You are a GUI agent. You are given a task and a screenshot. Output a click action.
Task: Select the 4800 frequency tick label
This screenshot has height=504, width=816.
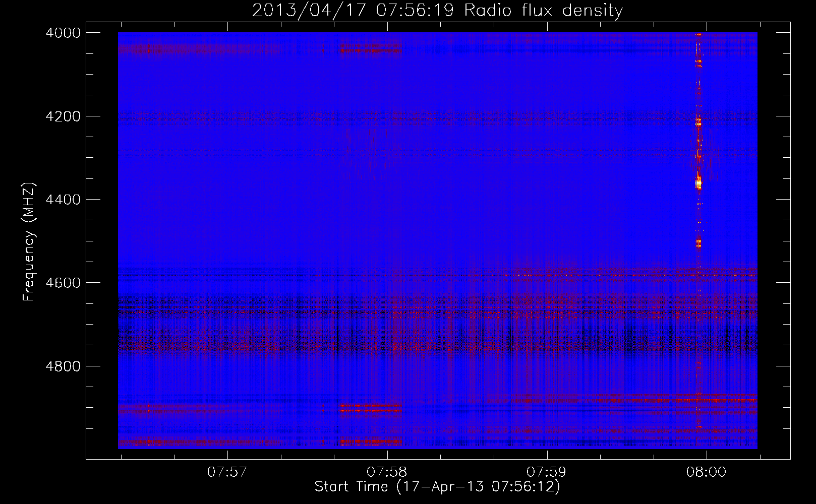tap(63, 366)
